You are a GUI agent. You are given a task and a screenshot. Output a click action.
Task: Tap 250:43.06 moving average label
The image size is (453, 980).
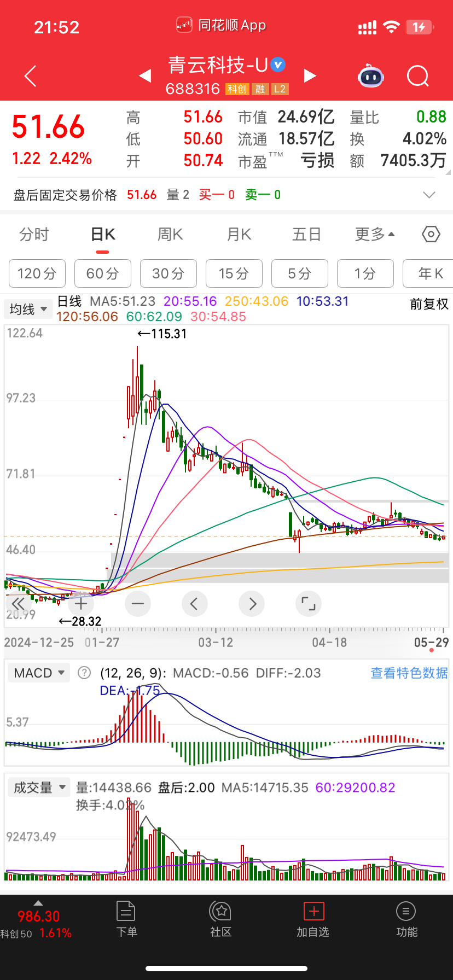[x=257, y=301]
